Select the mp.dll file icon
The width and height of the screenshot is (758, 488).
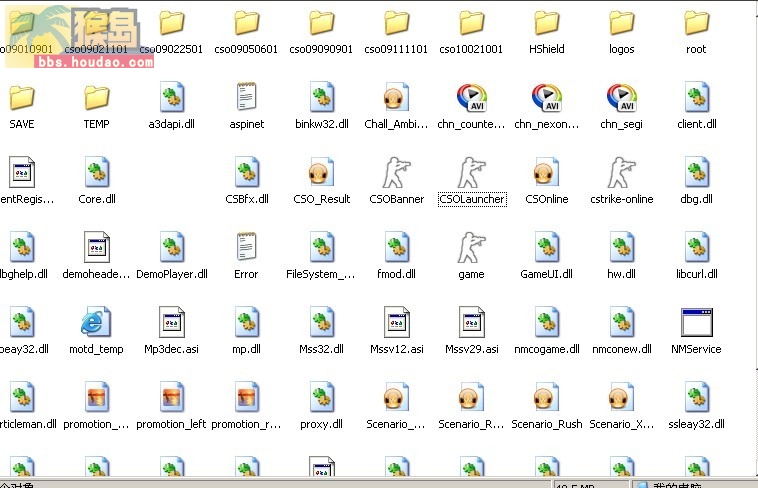click(x=247, y=323)
